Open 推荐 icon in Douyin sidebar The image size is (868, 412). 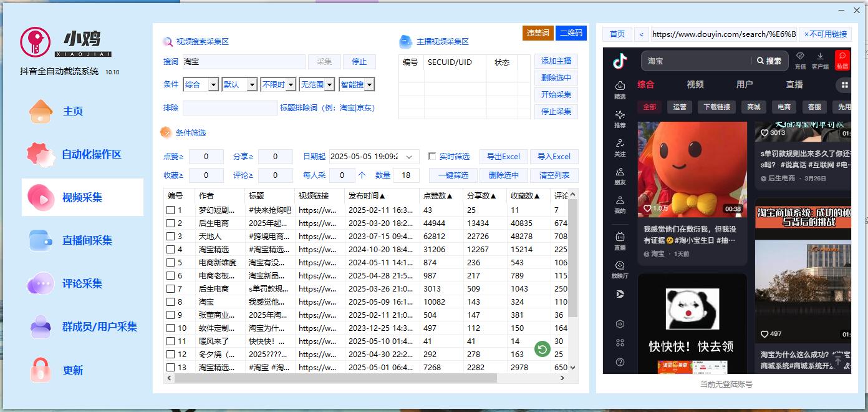click(x=620, y=119)
